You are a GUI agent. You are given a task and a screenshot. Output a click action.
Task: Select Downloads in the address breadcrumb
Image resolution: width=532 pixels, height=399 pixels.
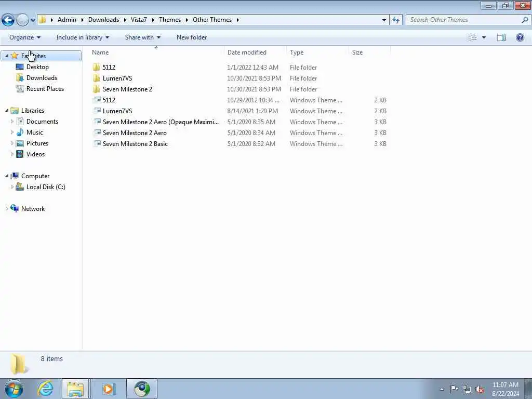(x=103, y=20)
